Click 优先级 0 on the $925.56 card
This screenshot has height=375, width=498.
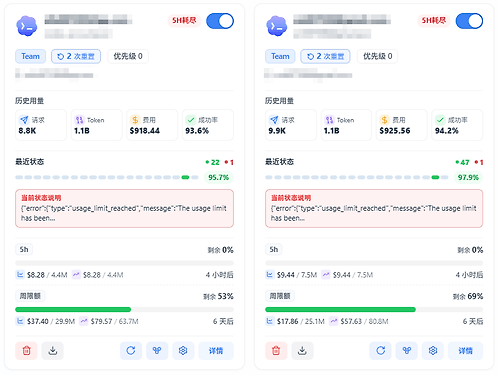pos(377,56)
